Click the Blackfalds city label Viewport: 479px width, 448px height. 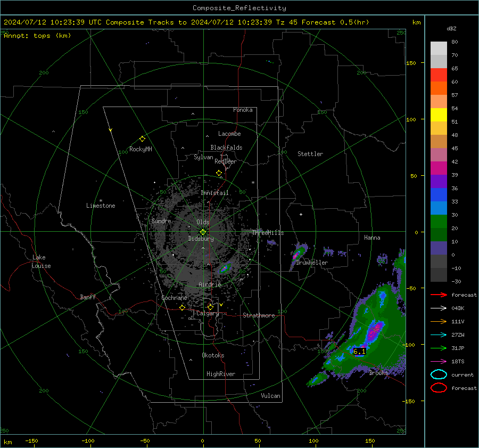click(x=226, y=148)
